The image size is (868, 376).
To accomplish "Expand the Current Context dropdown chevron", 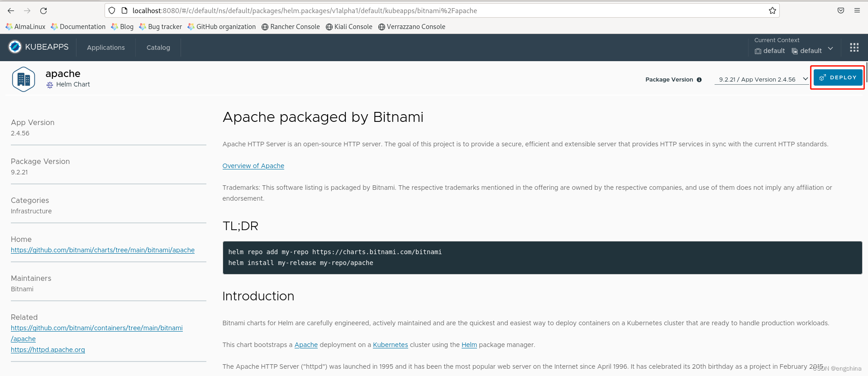I will (830, 48).
